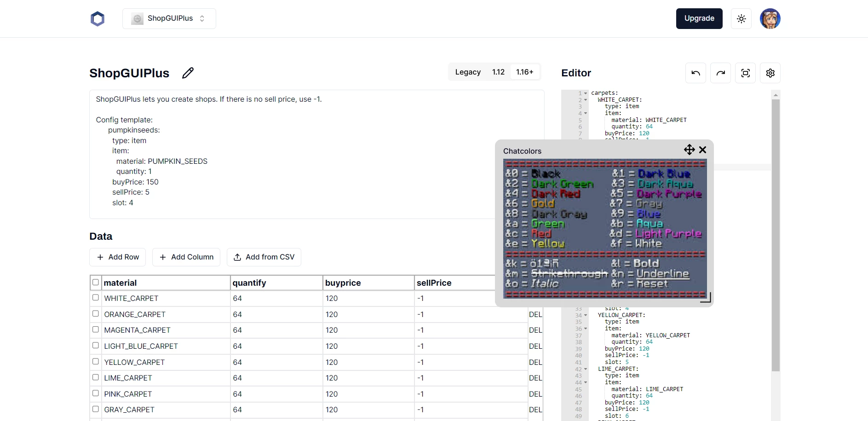Screen dimensions: 868x421
Task: Redo the last editor change
Action: click(721, 73)
